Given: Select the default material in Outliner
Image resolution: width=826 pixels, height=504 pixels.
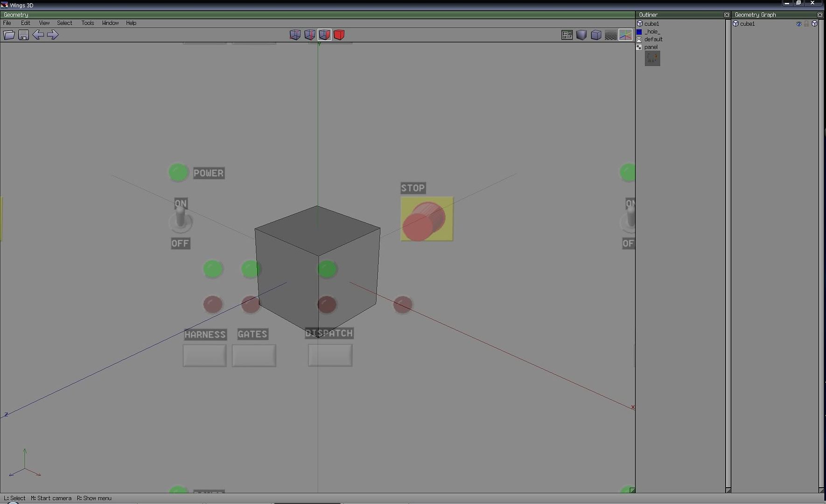Looking at the screenshot, I should [x=653, y=39].
